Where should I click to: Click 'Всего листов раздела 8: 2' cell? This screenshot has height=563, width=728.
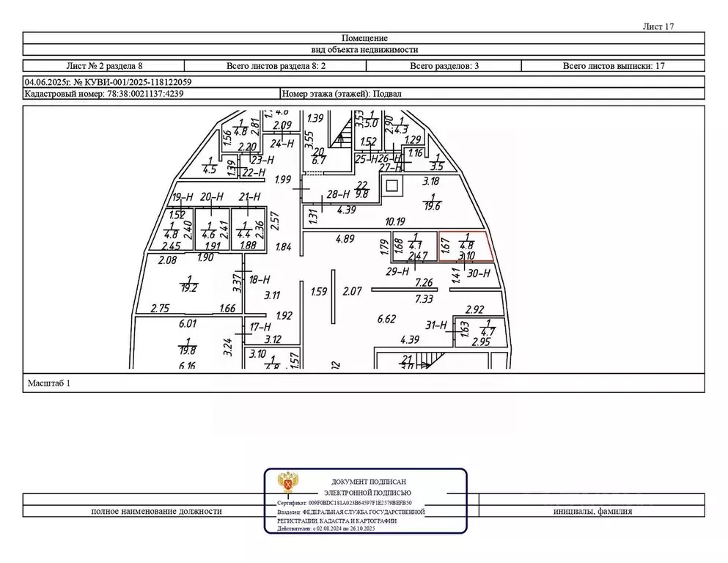pyautogui.click(x=280, y=66)
